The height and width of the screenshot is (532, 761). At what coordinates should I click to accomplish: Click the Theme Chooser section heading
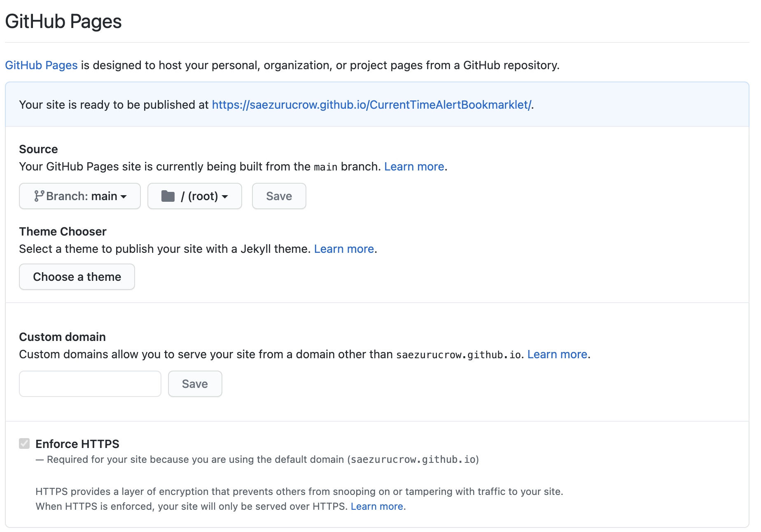pos(63,231)
